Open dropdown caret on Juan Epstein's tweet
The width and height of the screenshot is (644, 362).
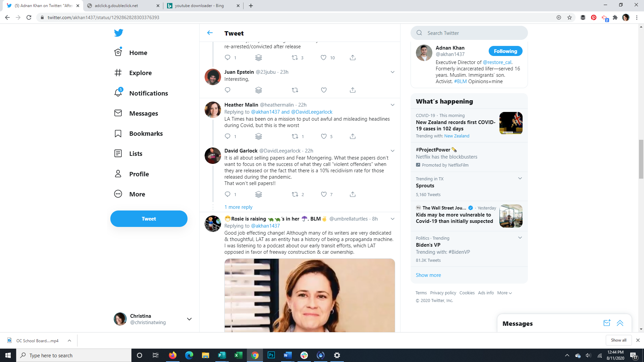point(392,72)
